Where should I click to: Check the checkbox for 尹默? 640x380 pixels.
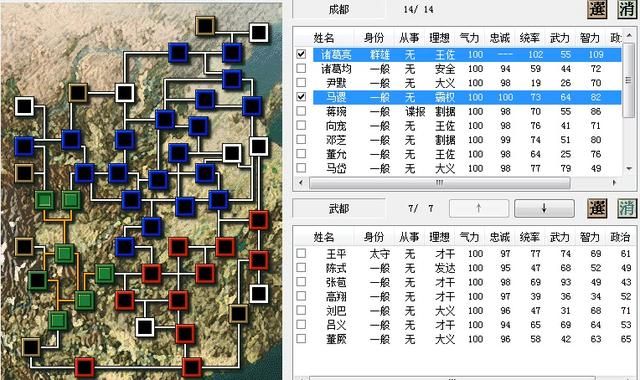point(301,82)
